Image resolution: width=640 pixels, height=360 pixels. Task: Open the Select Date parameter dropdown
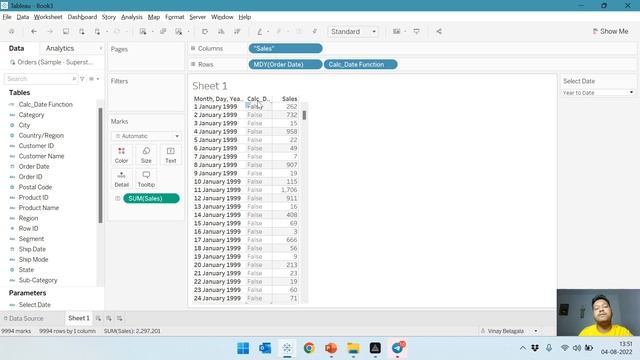[x=598, y=93]
